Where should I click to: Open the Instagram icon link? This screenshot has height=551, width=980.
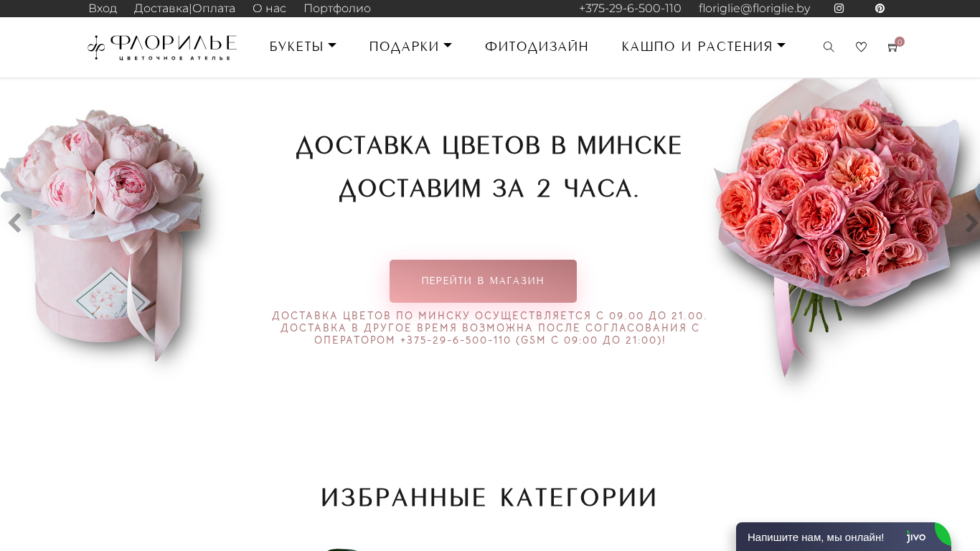coord(839,9)
